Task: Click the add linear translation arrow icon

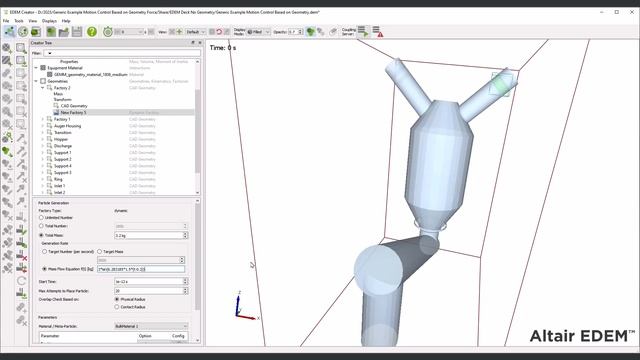Action: (21, 139)
